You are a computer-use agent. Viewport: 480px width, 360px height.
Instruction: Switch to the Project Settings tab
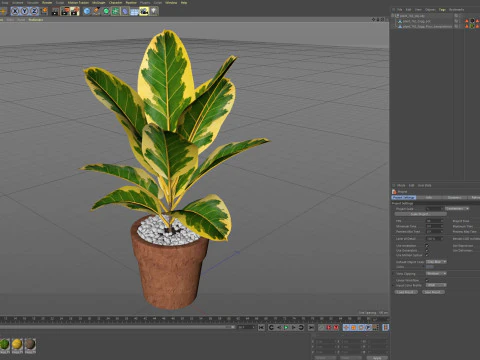tap(404, 198)
